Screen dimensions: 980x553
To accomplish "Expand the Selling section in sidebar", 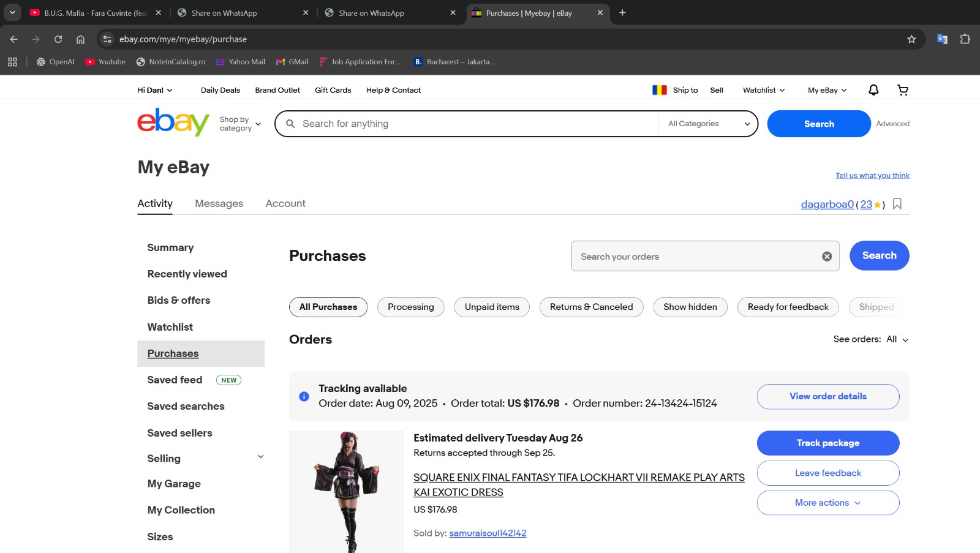I will pyautogui.click(x=260, y=457).
